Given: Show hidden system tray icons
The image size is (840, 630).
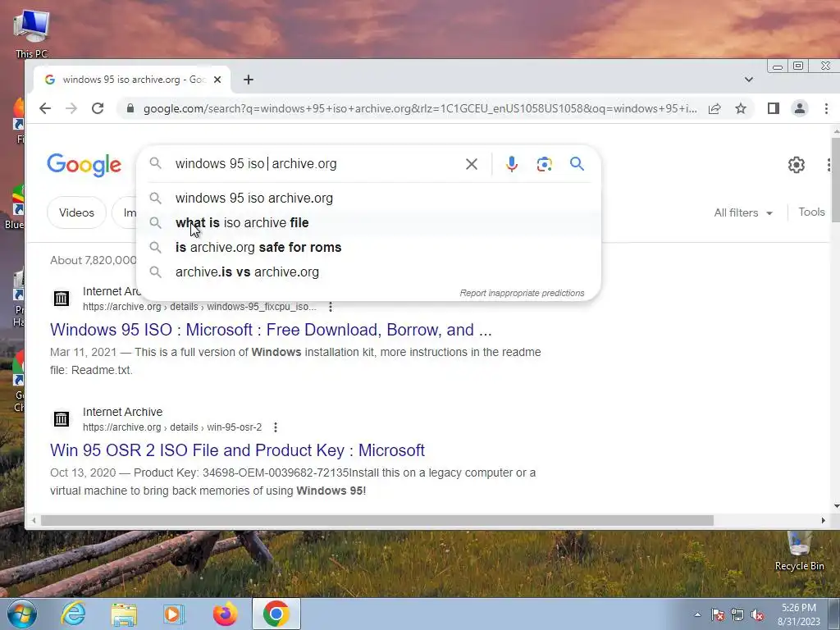Looking at the screenshot, I should point(697,614).
